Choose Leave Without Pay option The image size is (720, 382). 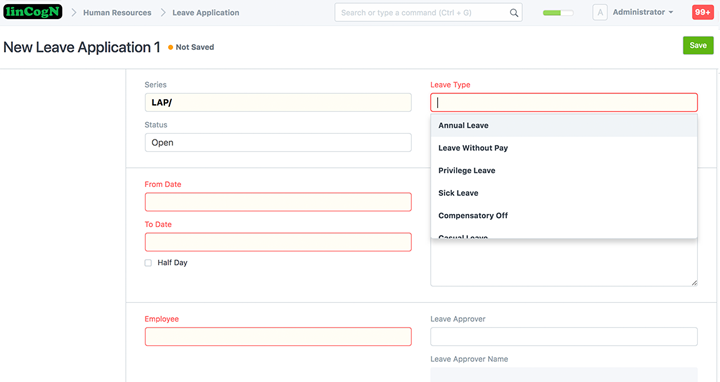[x=564, y=148]
